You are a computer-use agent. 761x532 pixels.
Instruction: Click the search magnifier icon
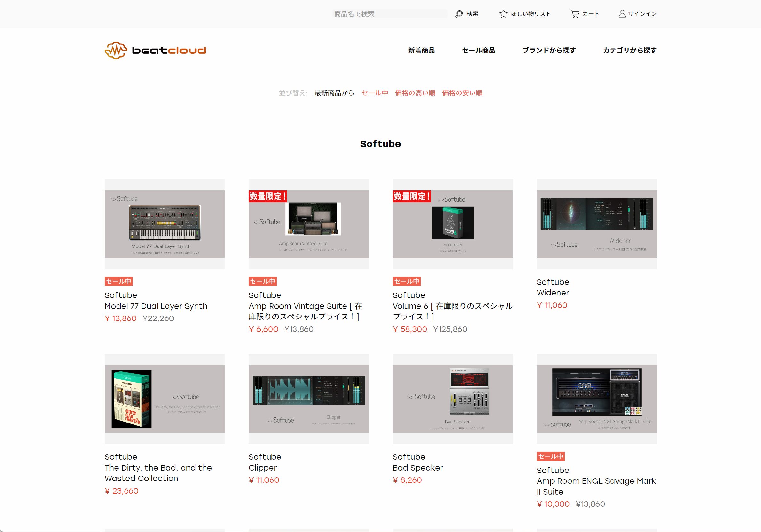click(459, 13)
